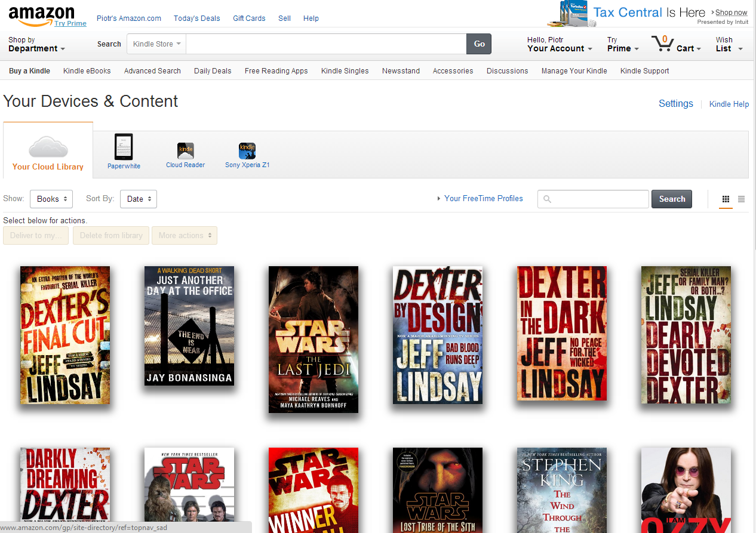Viewport: 756px width, 533px height.
Task: Open Today's Deals link
Action: (197, 18)
